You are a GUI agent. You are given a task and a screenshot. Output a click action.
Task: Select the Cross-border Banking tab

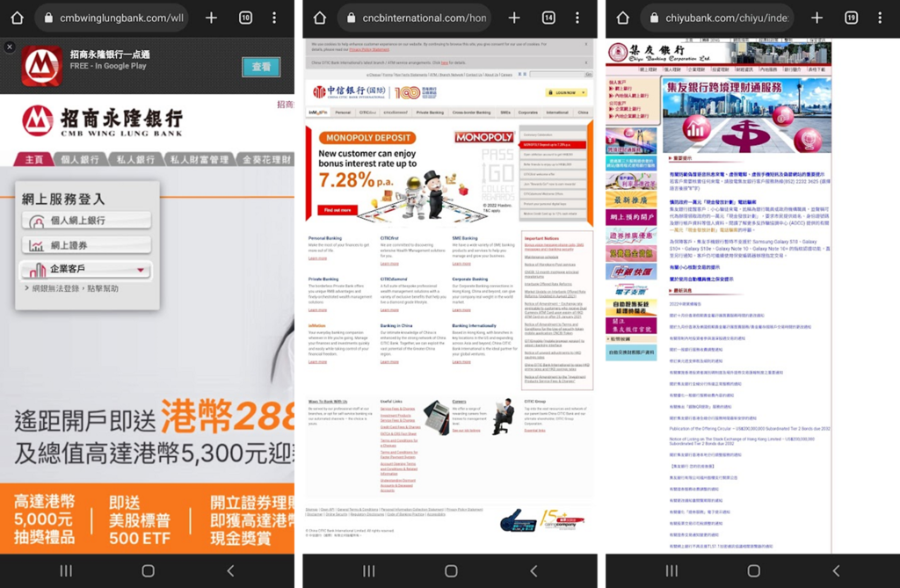tap(471, 113)
